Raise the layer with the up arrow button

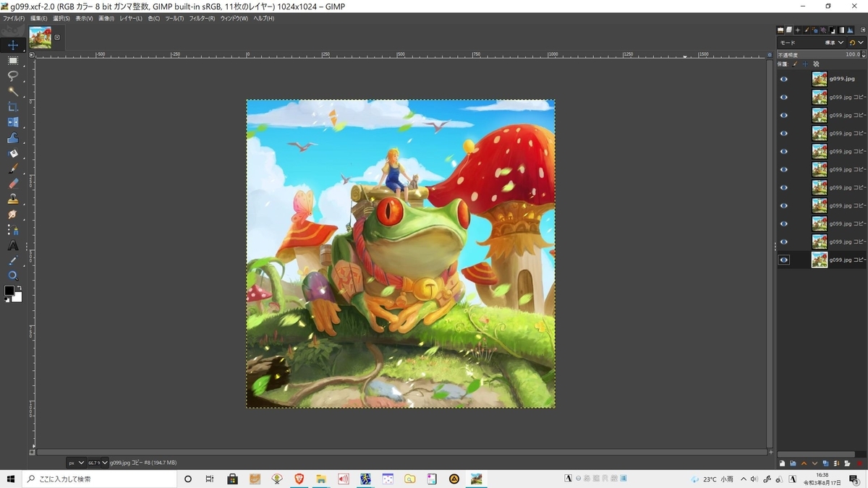[804, 463]
